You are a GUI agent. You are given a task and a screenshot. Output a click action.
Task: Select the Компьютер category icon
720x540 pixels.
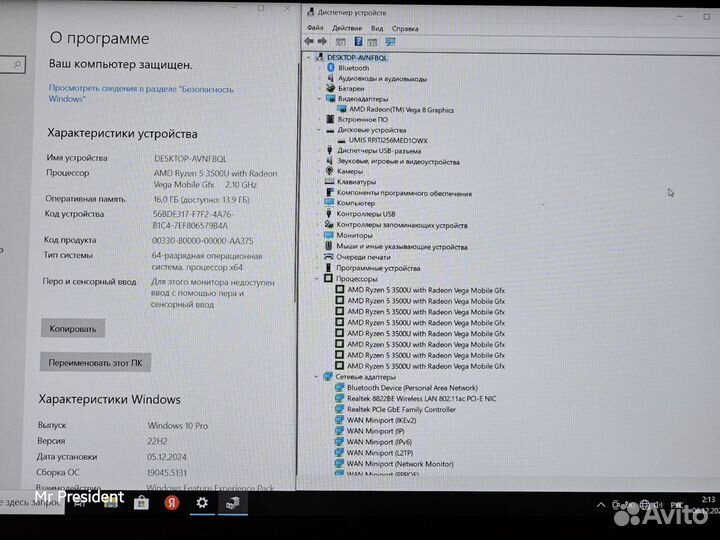pyautogui.click(x=329, y=202)
